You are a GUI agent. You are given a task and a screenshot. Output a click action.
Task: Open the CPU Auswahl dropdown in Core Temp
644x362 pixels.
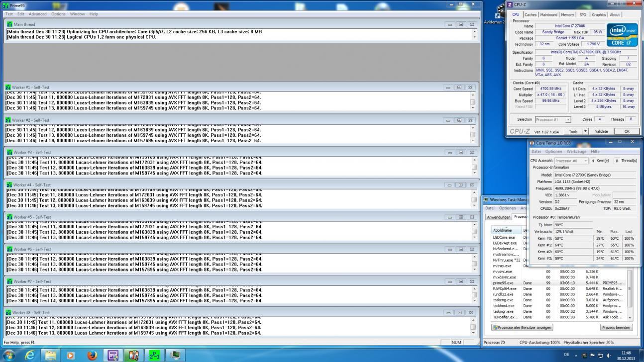[571, 161]
